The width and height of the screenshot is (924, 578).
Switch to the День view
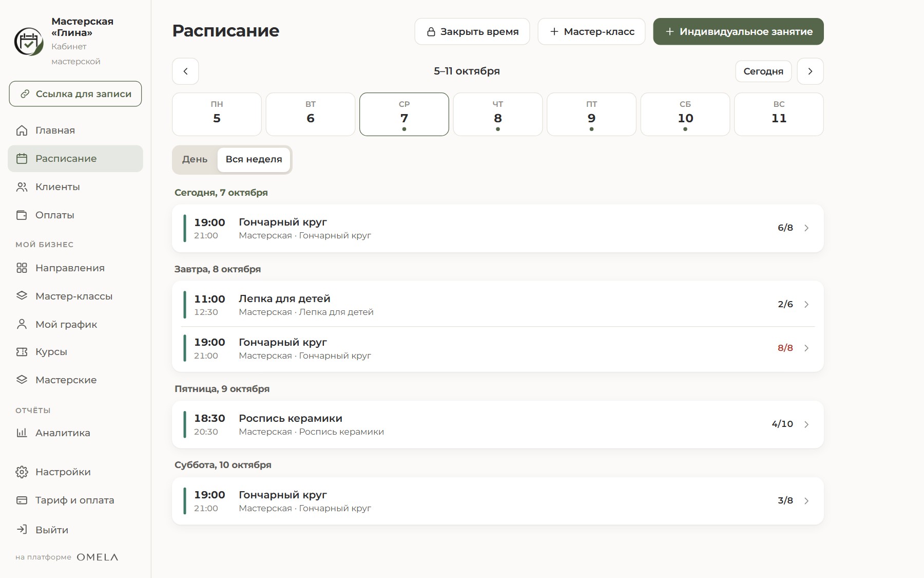tap(195, 160)
